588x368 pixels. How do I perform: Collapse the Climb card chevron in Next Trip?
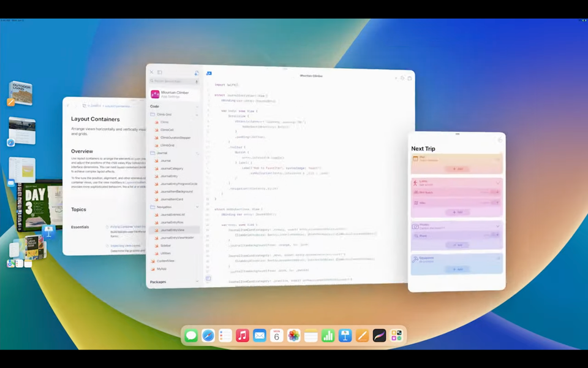tap(498, 183)
